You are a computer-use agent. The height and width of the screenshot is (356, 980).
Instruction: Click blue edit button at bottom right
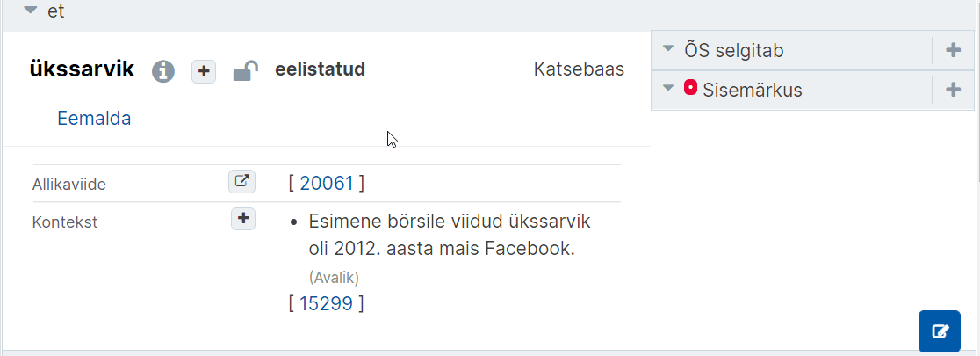(939, 331)
